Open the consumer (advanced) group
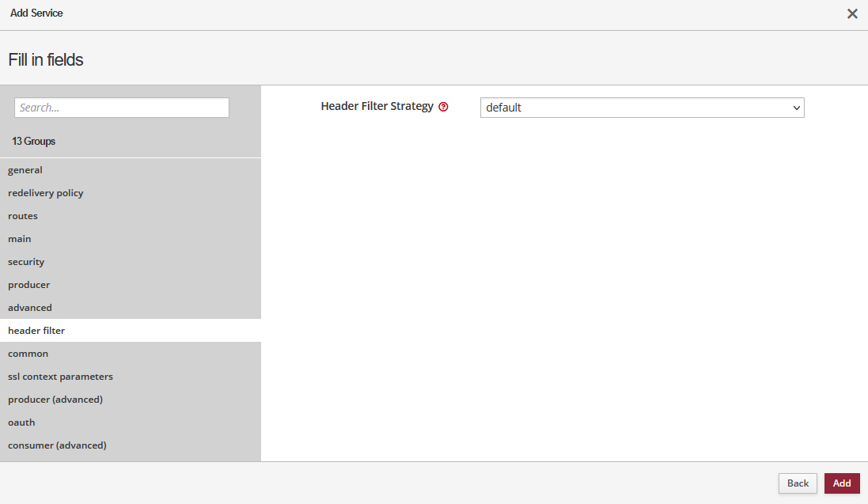The width and height of the screenshot is (868, 504). point(57,445)
